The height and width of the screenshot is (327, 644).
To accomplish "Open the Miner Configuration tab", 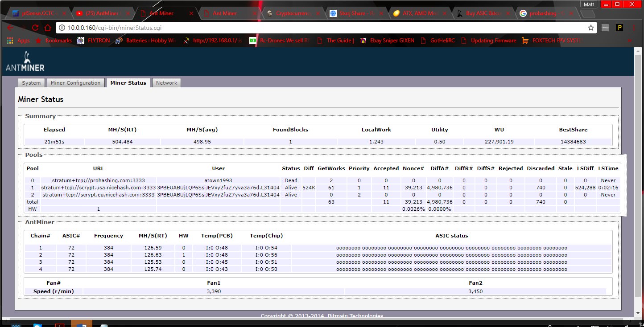I will [75, 83].
